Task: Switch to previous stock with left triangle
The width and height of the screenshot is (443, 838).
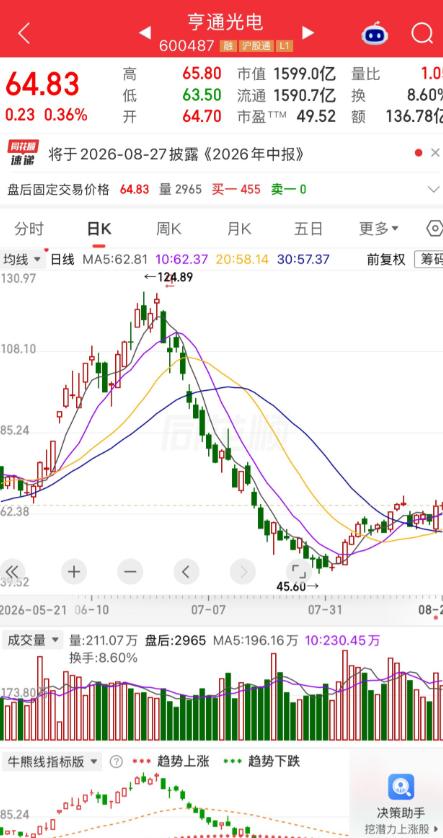Action: tap(145, 33)
